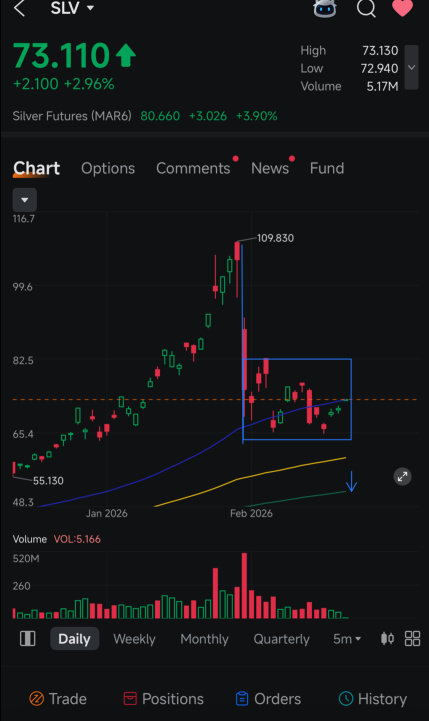429x721 pixels.
Task: Expand quote details chevron beside High/Low
Action: 412,68
